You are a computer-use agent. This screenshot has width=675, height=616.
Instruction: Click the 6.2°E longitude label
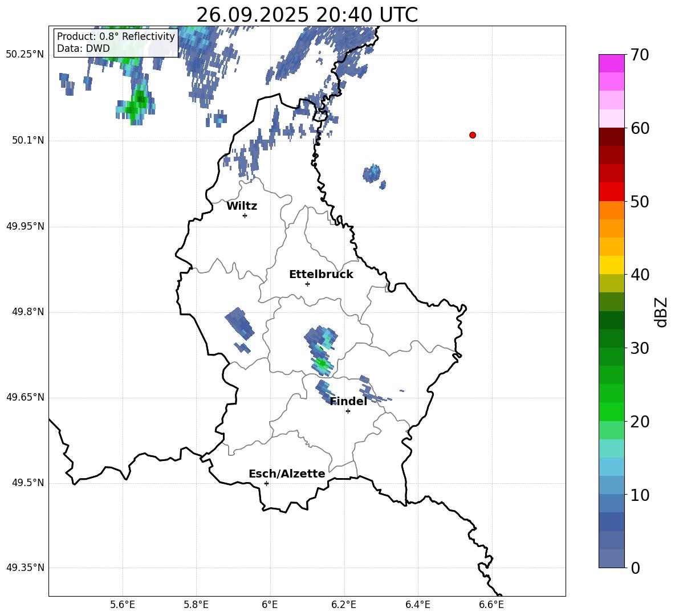click(344, 605)
